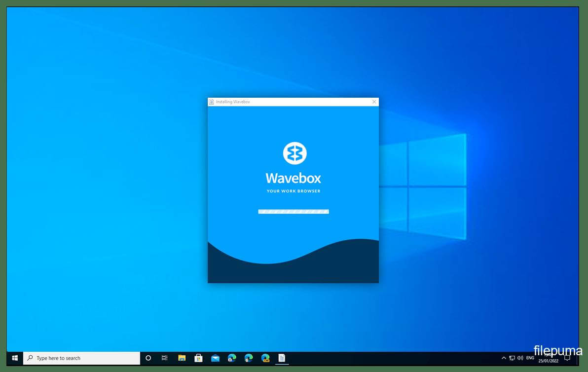588x372 pixels.
Task: Close the Installing Wavebox window
Action: (x=374, y=102)
